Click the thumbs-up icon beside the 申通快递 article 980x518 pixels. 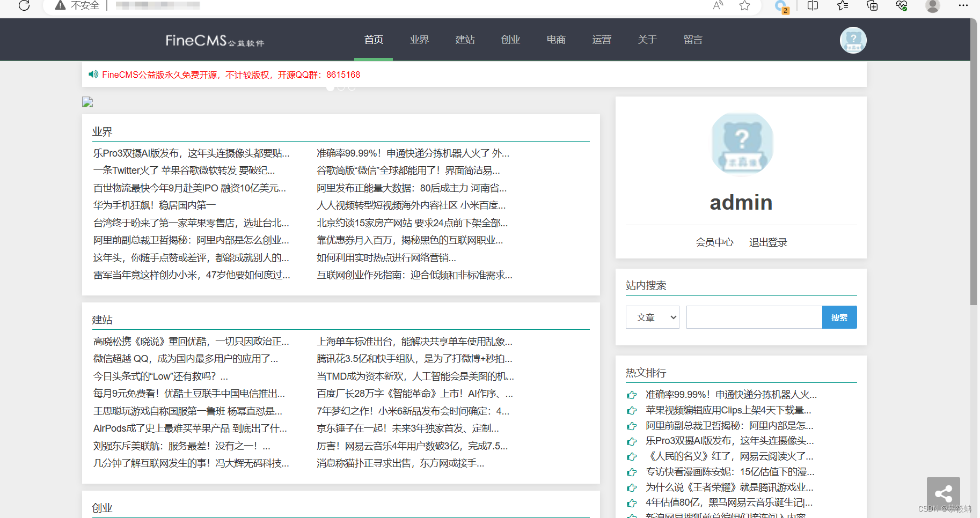click(632, 395)
